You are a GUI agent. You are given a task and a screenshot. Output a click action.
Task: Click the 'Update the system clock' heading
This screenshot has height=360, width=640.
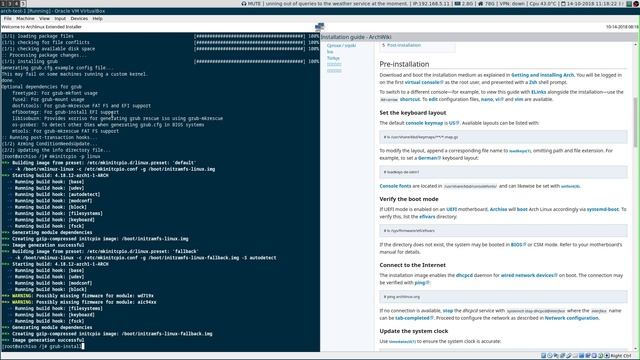pos(414,331)
